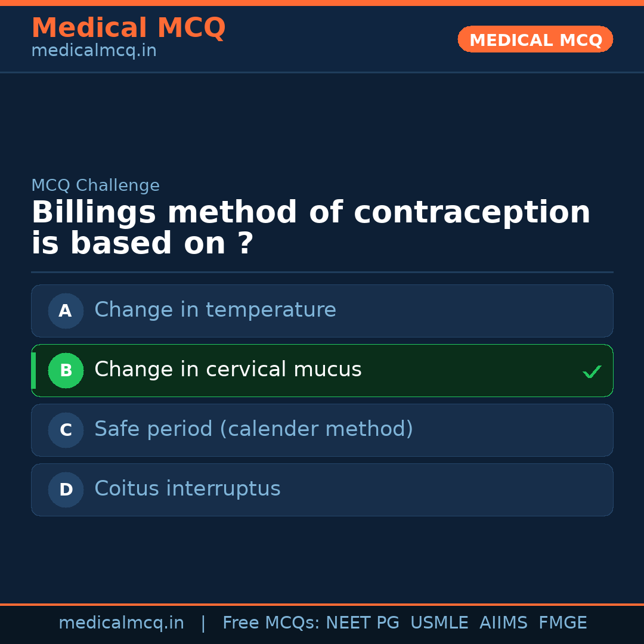The image size is (644, 644).
Task: Click the footer medicalmcq.in link
Action: 121,623
